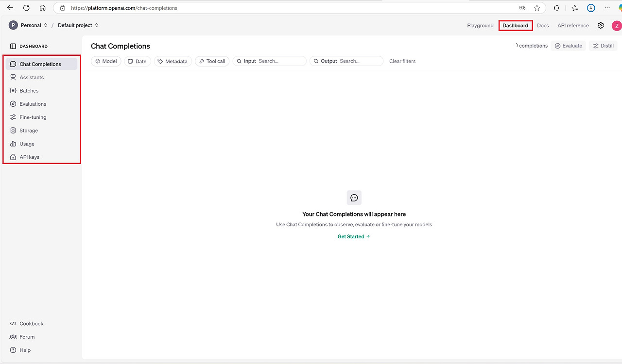Open the Model filter
622x364 pixels.
click(x=106, y=61)
